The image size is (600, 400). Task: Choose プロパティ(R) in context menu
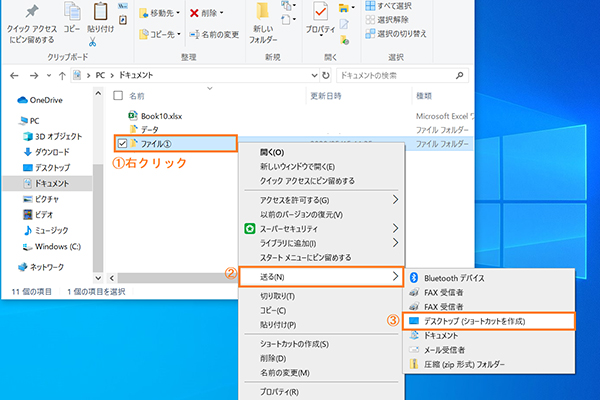(279, 392)
